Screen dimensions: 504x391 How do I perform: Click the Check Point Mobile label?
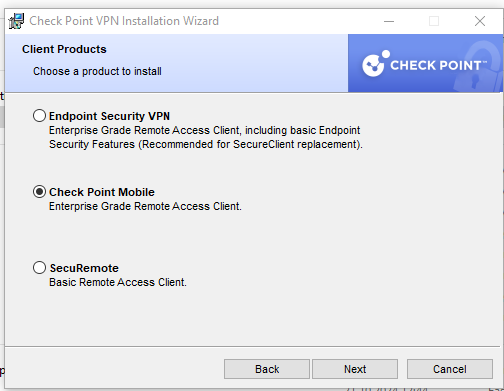click(102, 192)
